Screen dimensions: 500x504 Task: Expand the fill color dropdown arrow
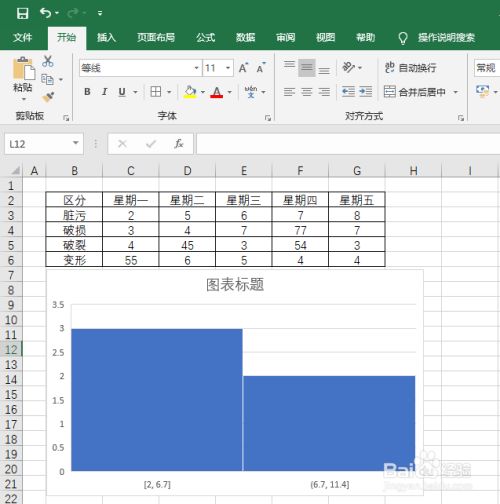point(203,92)
